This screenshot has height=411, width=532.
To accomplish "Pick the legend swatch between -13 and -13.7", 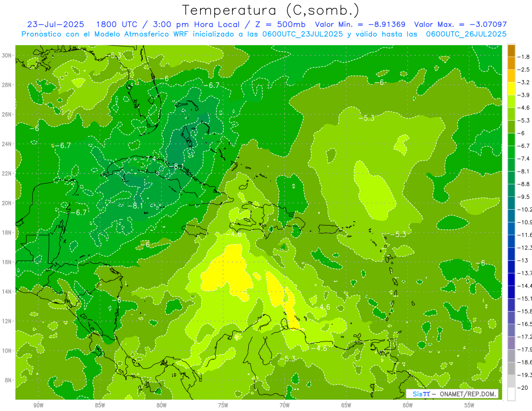I will (511, 266).
